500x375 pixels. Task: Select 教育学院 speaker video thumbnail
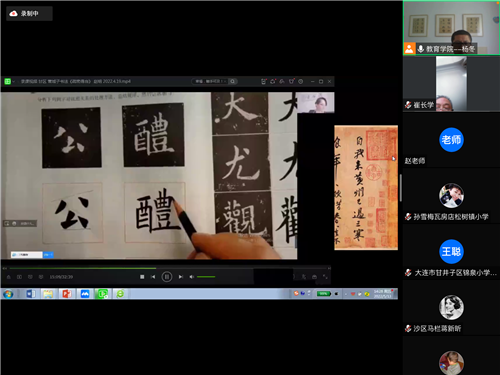pos(451,28)
